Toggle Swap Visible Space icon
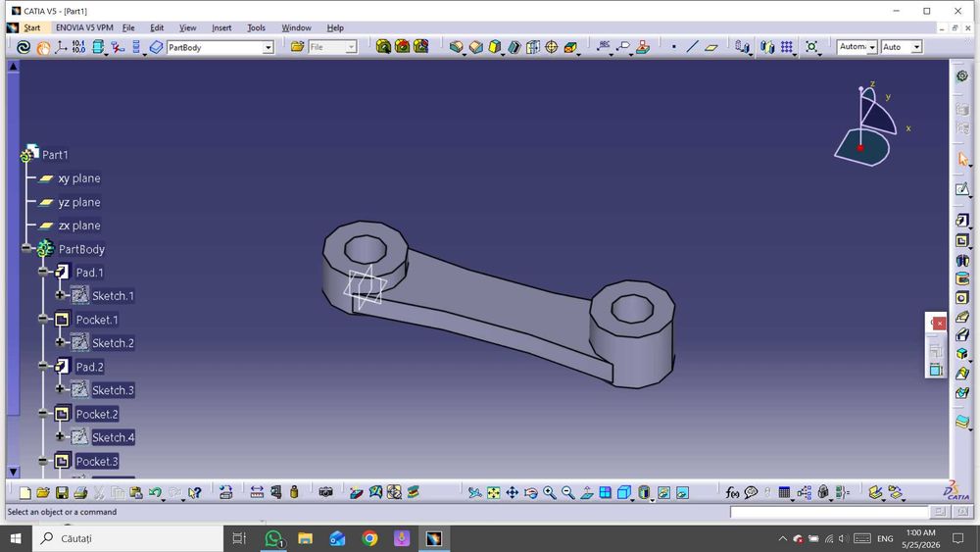This screenshot has height=552, width=980. click(x=682, y=492)
